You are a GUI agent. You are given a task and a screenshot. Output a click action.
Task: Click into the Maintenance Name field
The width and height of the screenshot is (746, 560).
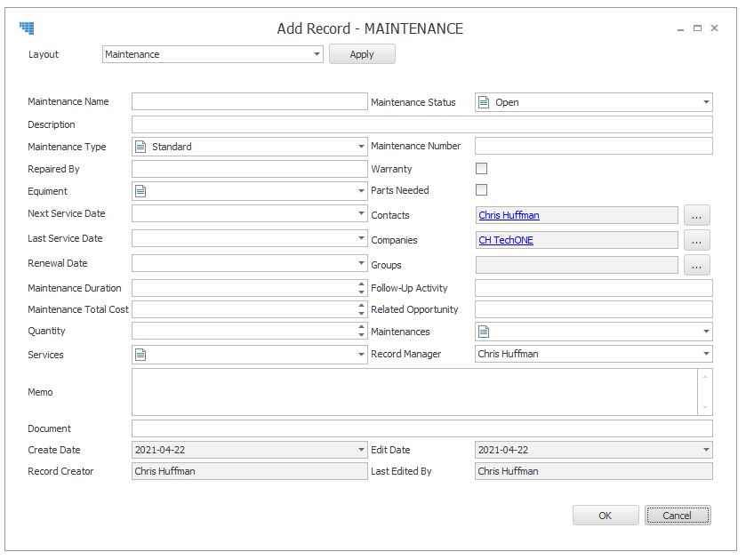[249, 101]
